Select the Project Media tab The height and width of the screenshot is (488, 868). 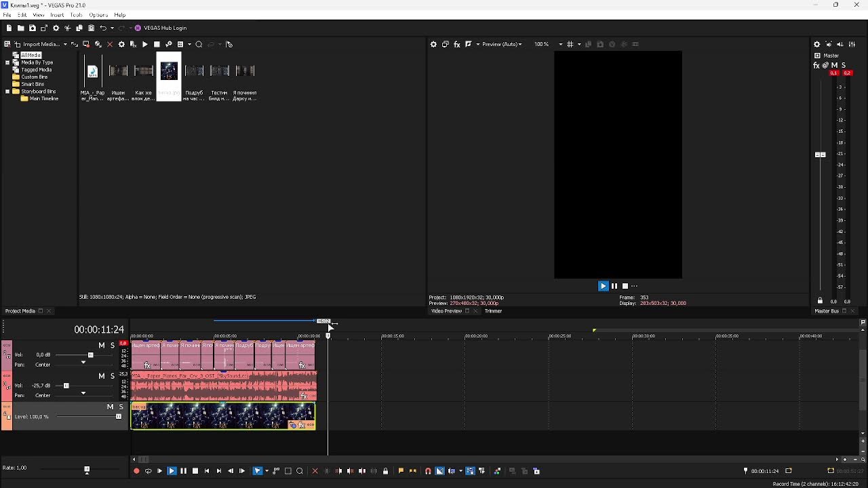point(20,311)
